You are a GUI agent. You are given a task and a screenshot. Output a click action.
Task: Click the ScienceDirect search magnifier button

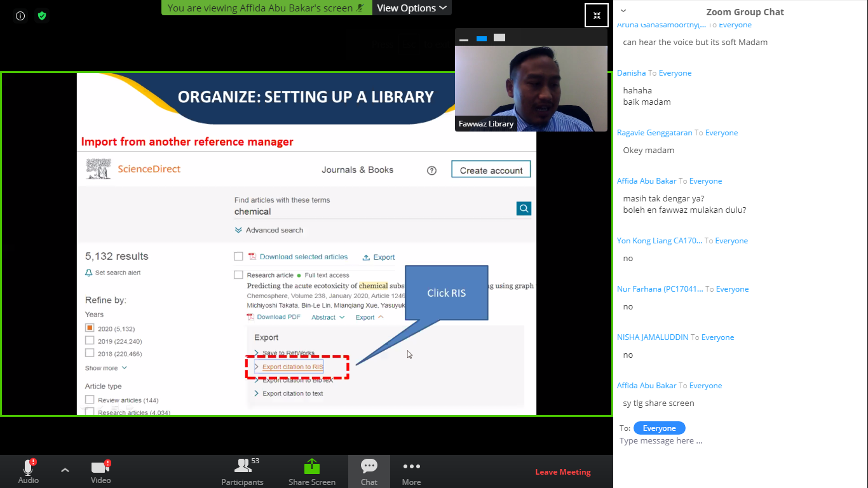pos(524,208)
